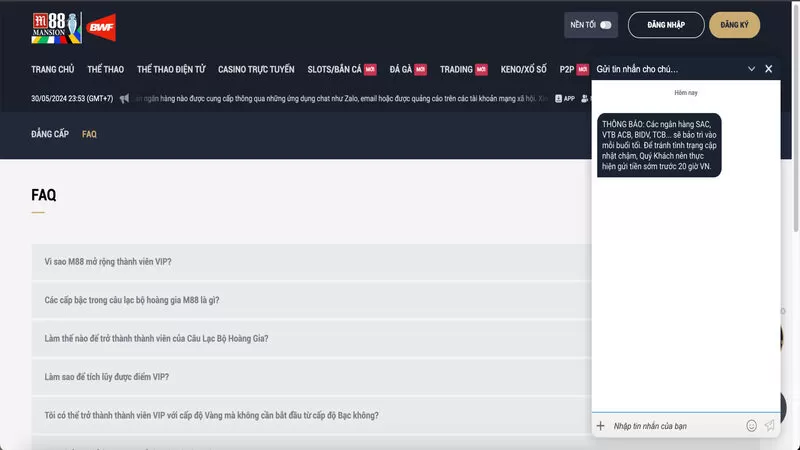Open the THỂ THAO menu item
800x450 pixels.
click(106, 69)
